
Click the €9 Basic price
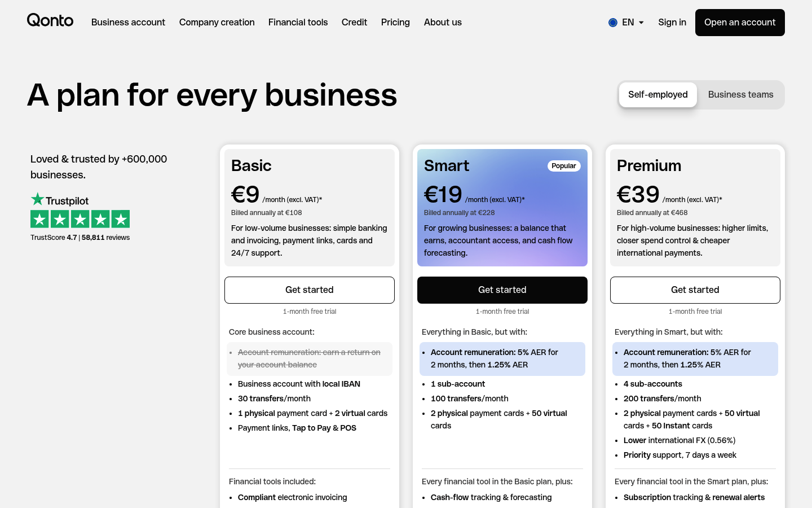(x=245, y=195)
